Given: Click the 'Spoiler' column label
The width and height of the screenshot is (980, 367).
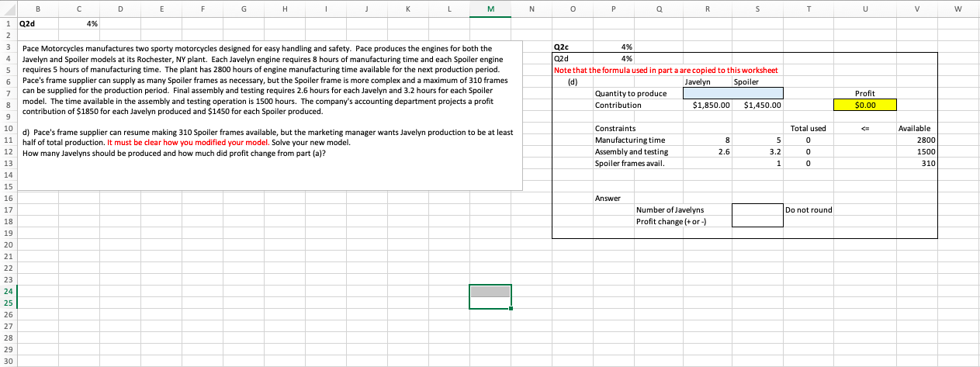Looking at the screenshot, I should (746, 82).
